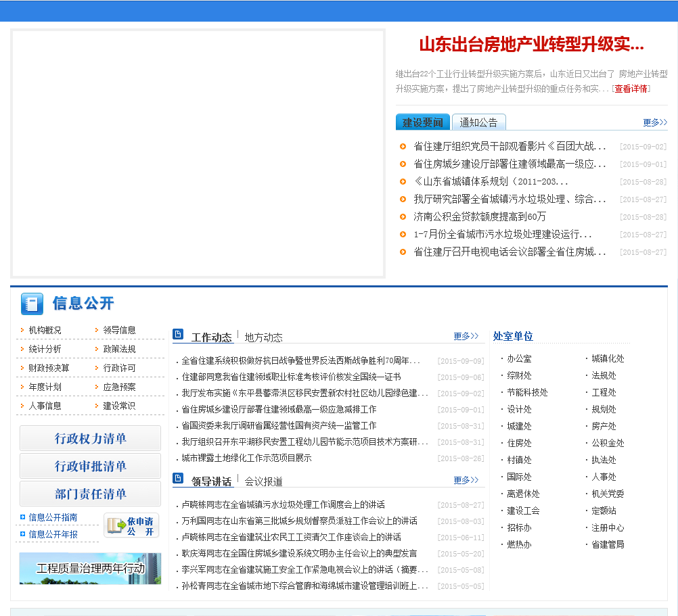Open news 省住建厅召开电视电话会议部署全省住房城...

click(510, 252)
